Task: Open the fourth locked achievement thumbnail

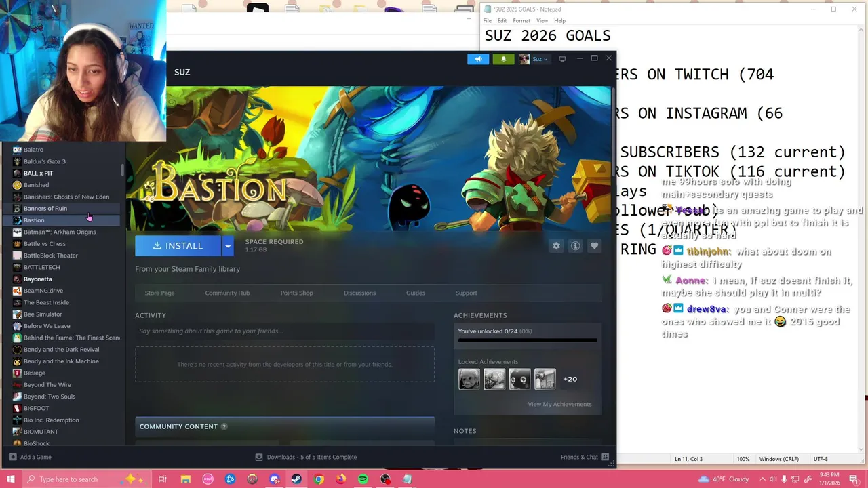Action: (545, 379)
